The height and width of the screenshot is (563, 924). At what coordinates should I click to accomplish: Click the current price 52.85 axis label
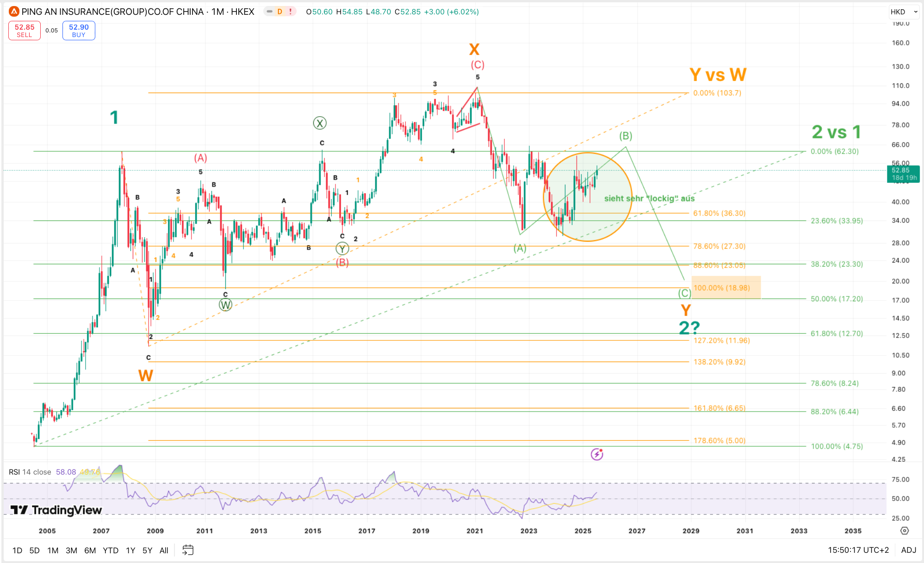(x=903, y=174)
